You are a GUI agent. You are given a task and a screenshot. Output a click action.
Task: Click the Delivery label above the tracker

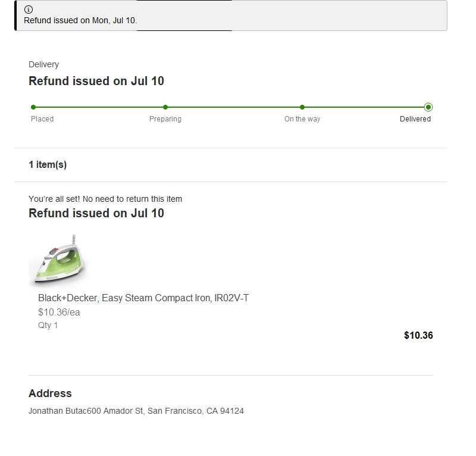pyautogui.click(x=43, y=64)
